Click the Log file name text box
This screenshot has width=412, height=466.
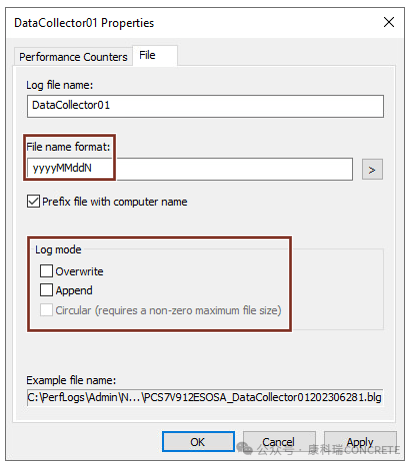point(205,106)
